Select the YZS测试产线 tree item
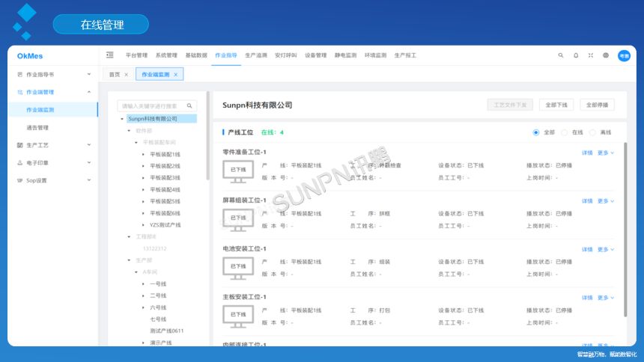 (x=165, y=225)
